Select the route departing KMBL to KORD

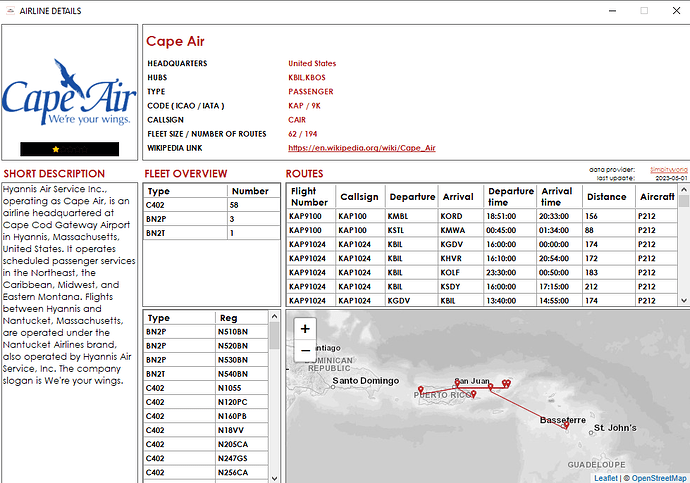tap(482, 216)
